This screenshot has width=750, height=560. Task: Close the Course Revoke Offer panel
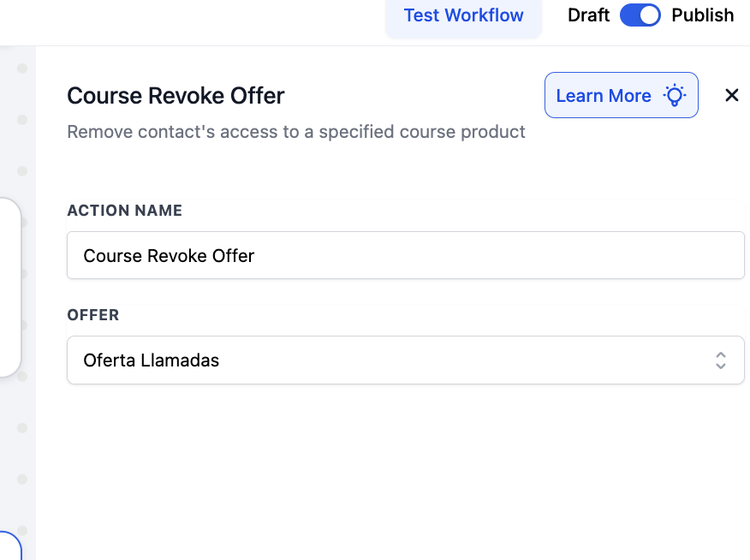pos(732,95)
